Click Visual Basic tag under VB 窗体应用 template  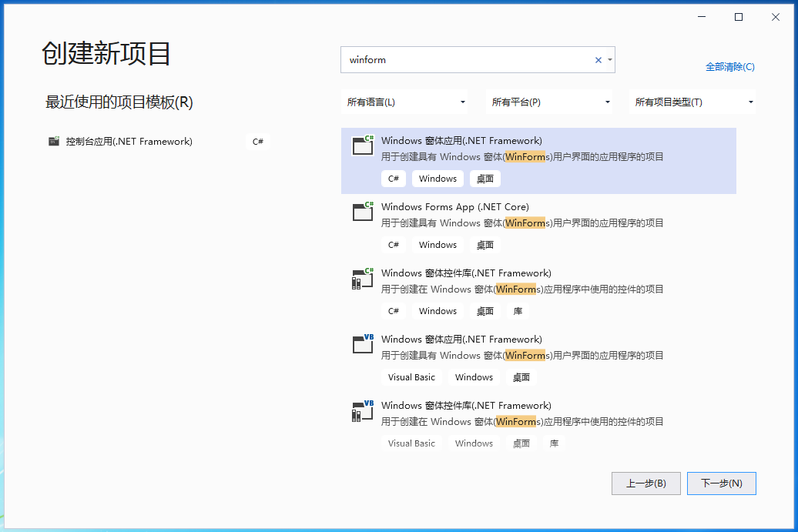click(x=411, y=377)
